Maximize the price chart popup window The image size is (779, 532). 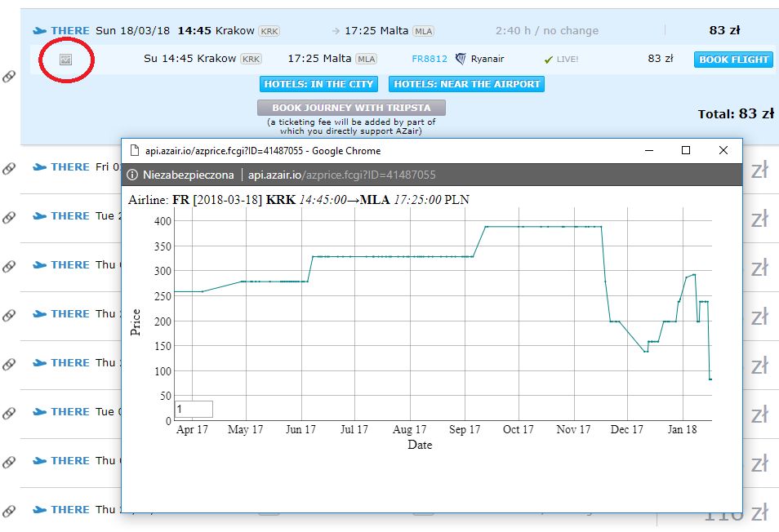click(x=686, y=150)
